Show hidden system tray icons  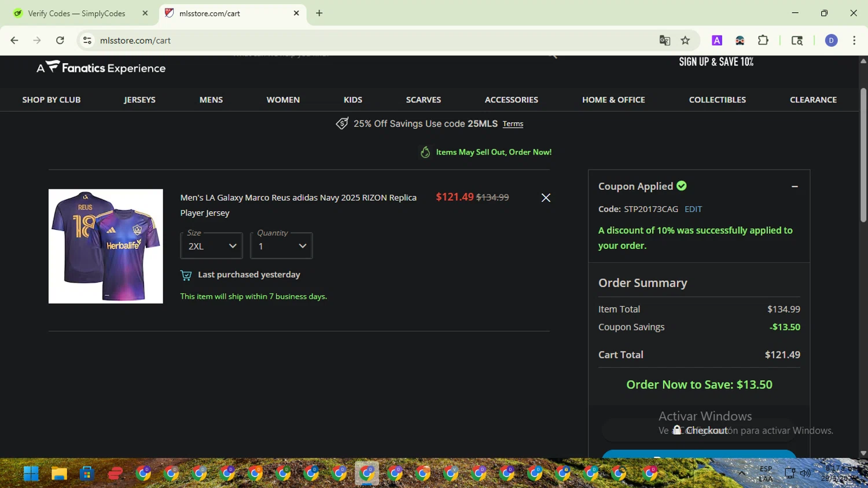pyautogui.click(x=741, y=474)
